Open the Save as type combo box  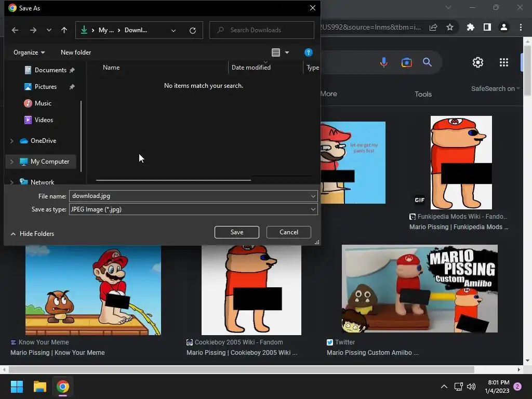[193, 209]
